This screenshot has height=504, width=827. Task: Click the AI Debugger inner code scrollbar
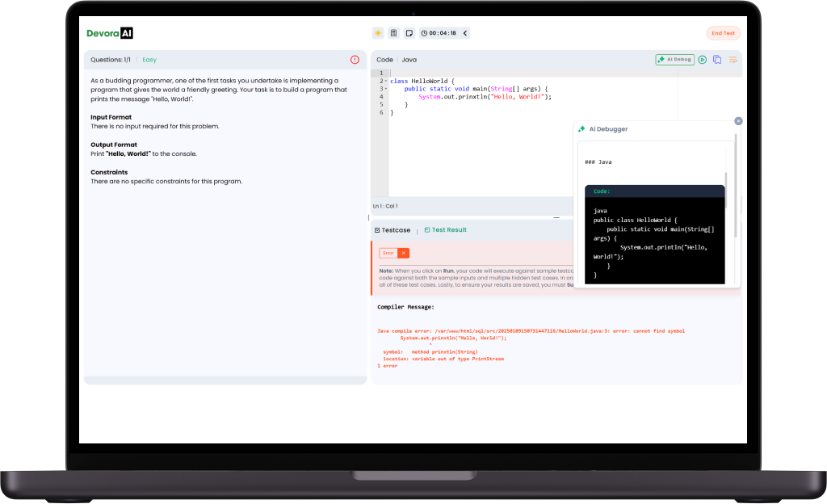coord(726,190)
